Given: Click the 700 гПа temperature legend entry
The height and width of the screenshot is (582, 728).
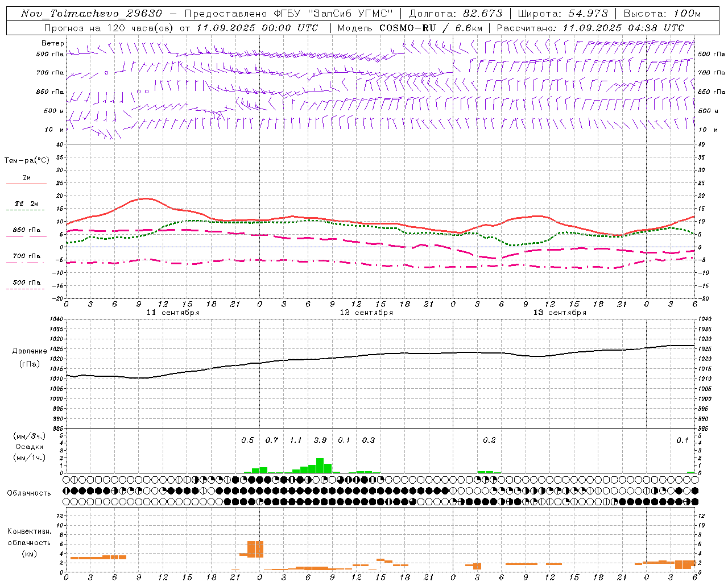Looking at the screenshot, I should coord(27,258).
